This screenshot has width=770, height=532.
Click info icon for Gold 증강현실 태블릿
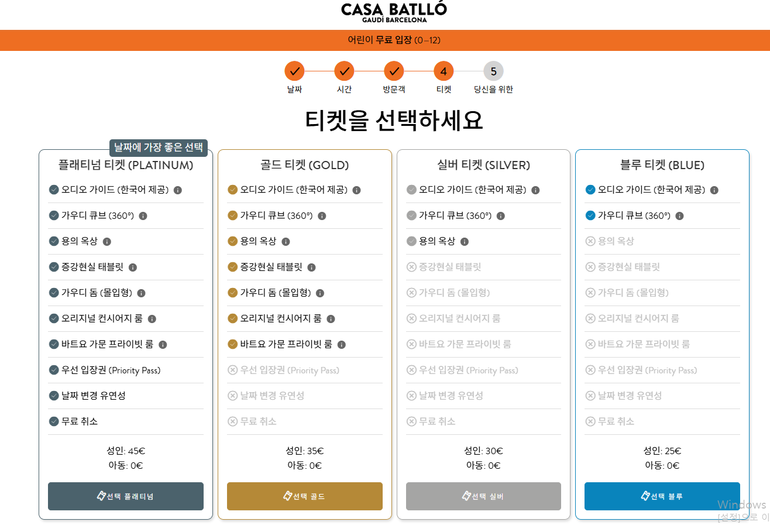click(311, 267)
